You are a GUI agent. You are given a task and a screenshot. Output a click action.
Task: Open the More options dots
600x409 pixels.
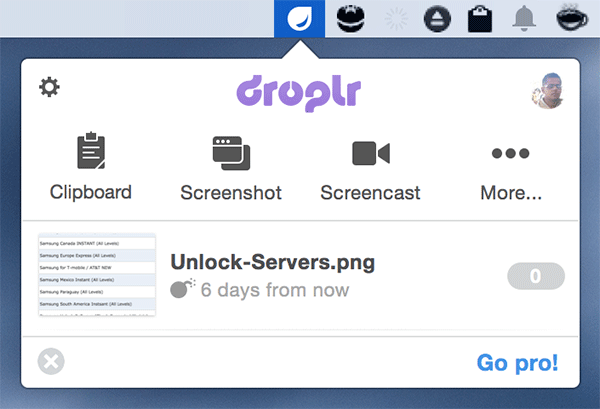[510, 153]
